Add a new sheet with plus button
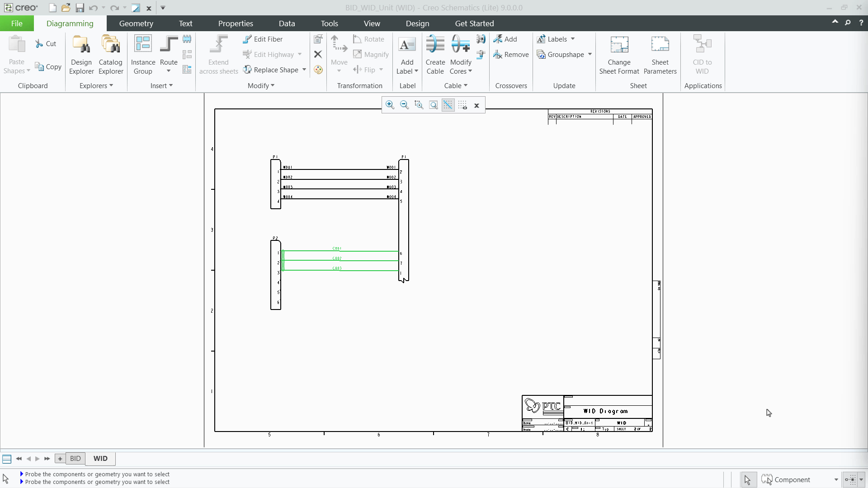 [60, 459]
